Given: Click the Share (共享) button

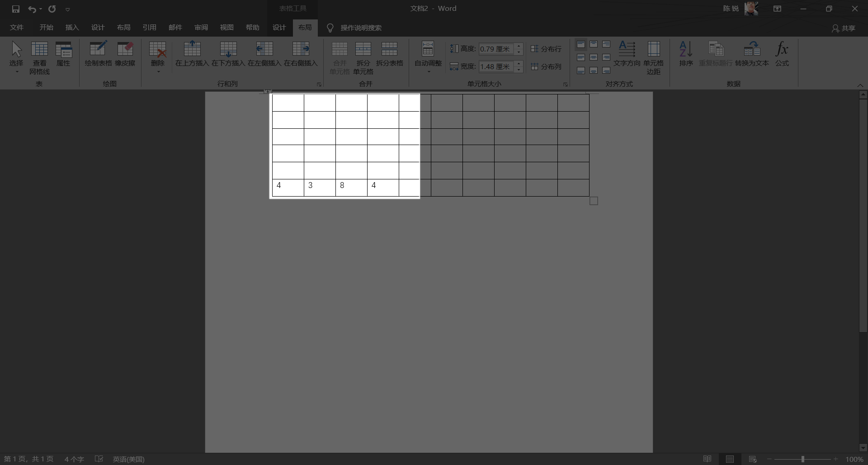Looking at the screenshot, I should [844, 28].
